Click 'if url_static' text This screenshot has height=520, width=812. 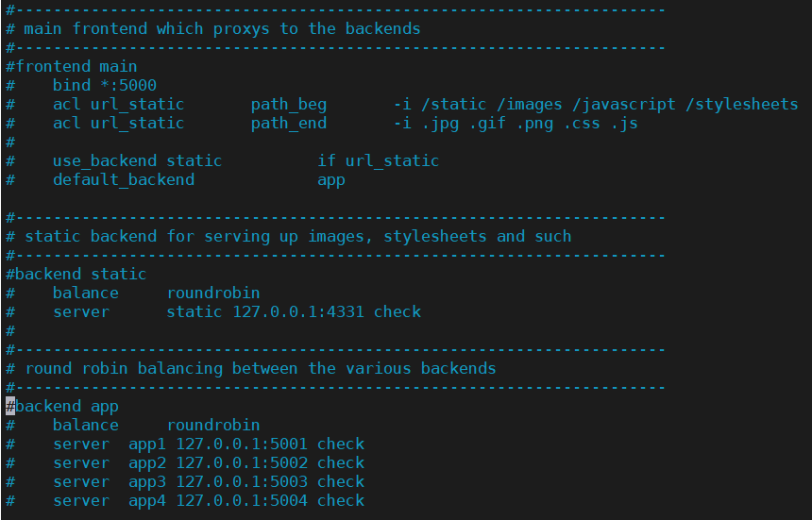378,161
